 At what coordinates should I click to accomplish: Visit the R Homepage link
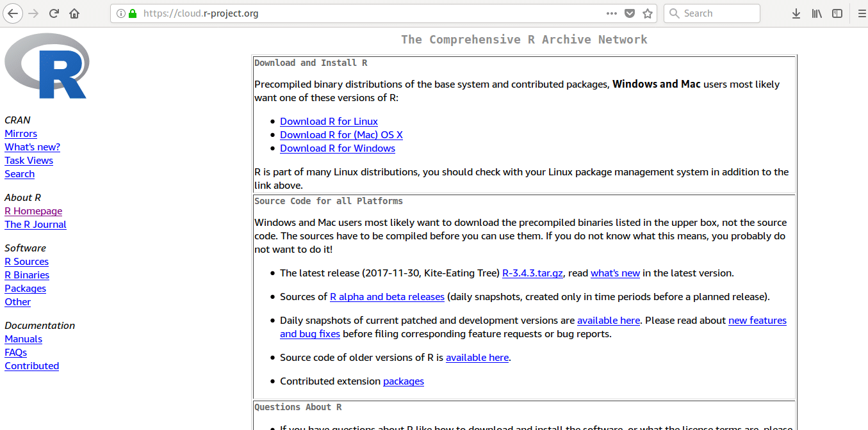point(33,211)
